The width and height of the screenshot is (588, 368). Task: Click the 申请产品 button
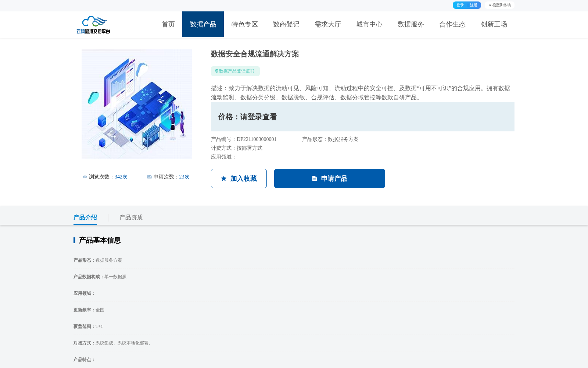click(x=330, y=178)
